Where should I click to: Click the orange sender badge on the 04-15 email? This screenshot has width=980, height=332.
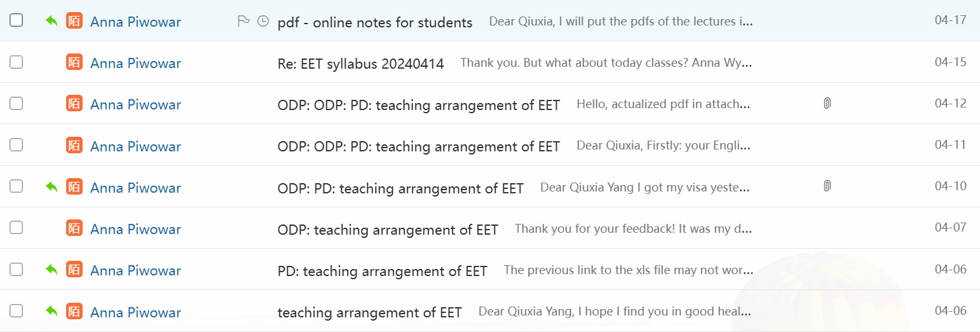(x=74, y=62)
